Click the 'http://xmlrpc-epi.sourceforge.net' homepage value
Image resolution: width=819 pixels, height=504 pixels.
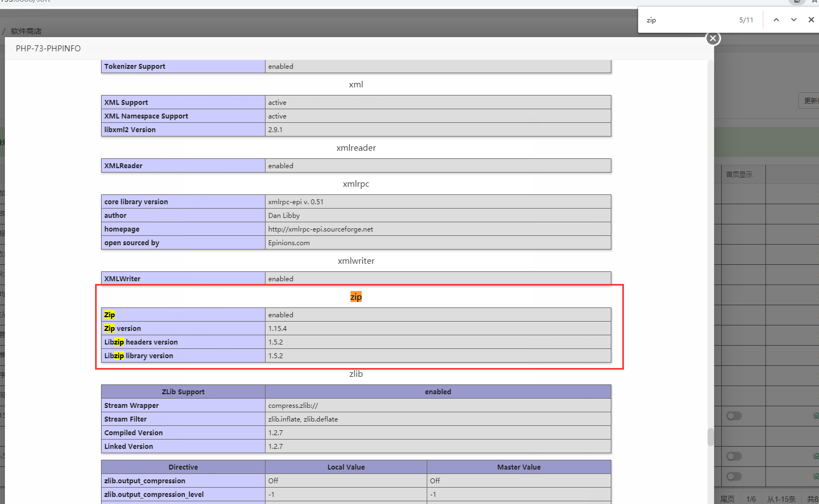pos(321,229)
